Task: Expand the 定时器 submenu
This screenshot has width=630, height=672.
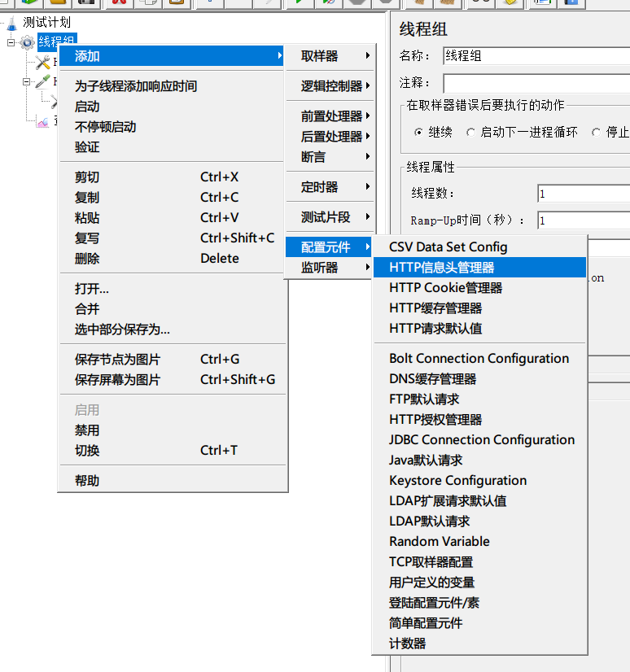Action: click(x=330, y=187)
